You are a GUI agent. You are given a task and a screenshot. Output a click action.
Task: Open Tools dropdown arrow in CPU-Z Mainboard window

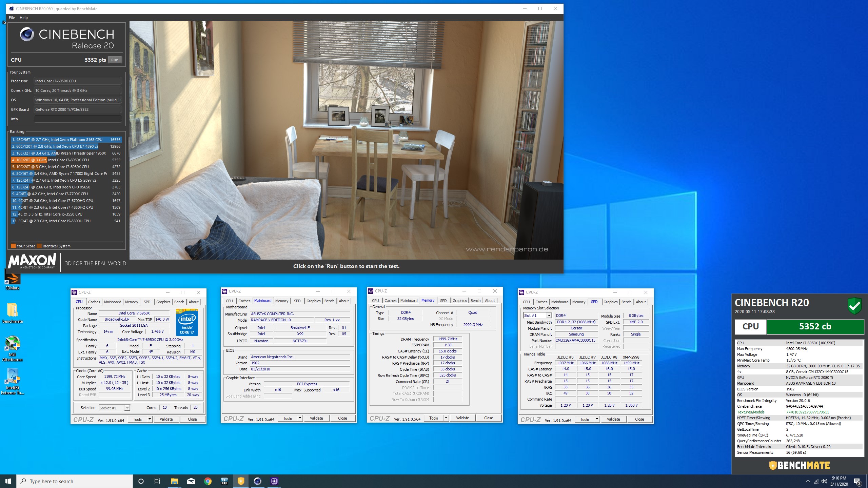click(300, 418)
